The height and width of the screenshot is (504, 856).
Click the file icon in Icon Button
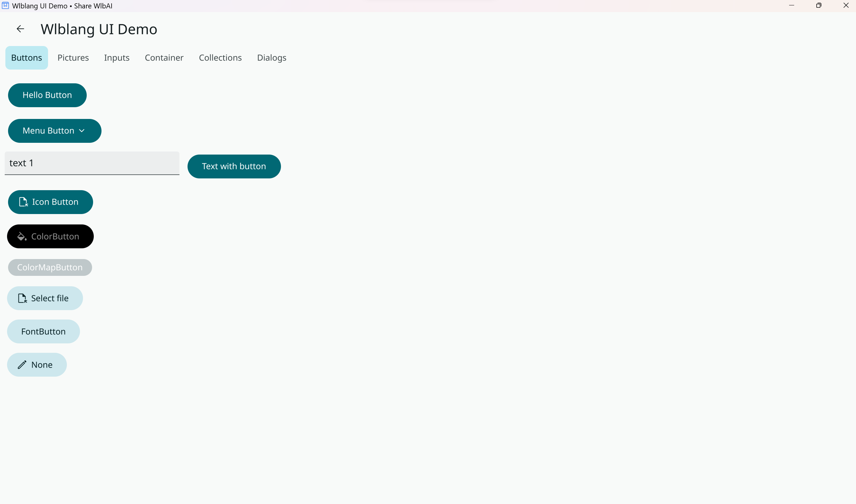24,202
